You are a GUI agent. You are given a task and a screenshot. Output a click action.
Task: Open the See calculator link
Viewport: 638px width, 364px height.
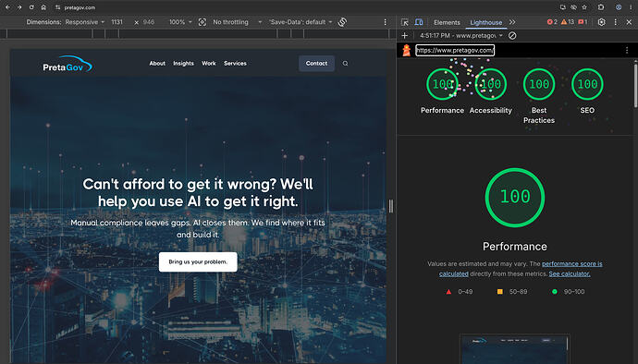tap(570, 273)
